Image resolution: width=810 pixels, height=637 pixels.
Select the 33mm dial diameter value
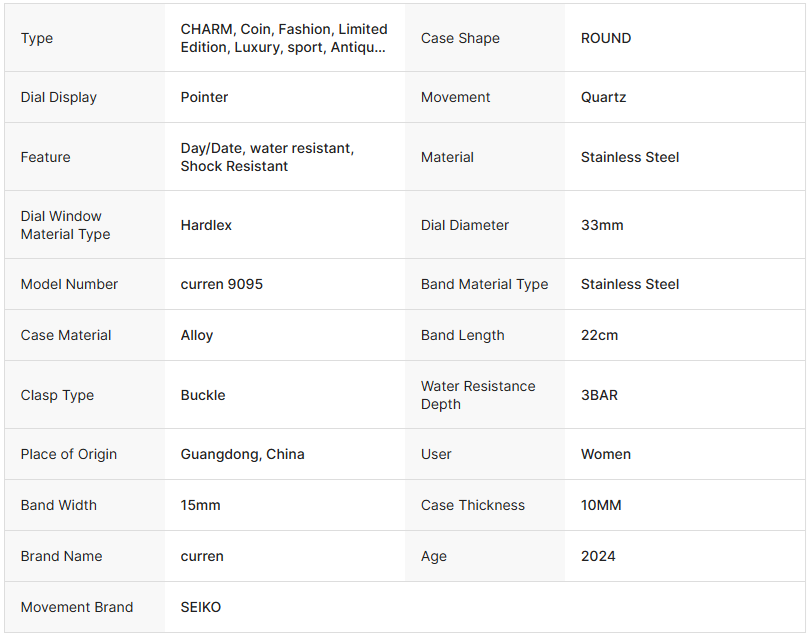click(602, 225)
